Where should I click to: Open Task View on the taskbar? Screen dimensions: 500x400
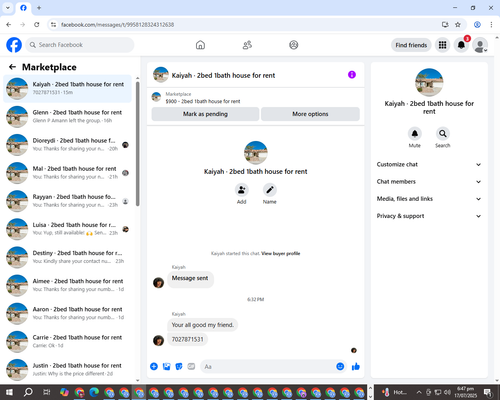[x=47, y=392]
